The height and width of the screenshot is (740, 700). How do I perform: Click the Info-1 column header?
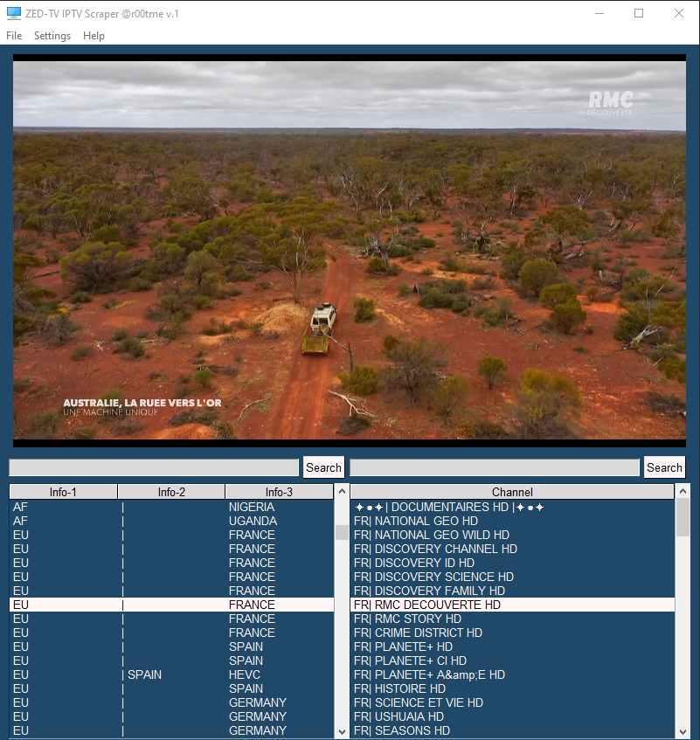pos(62,491)
